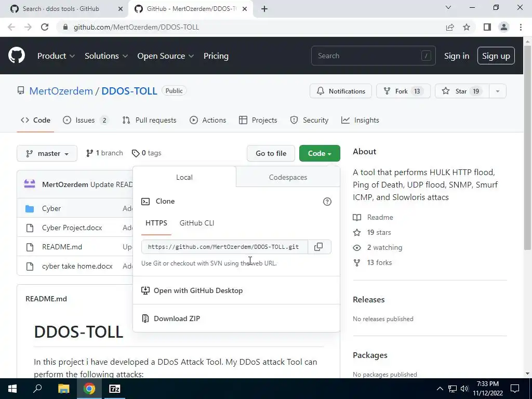Close the 'Search · ddos tools' tab

pos(121,9)
